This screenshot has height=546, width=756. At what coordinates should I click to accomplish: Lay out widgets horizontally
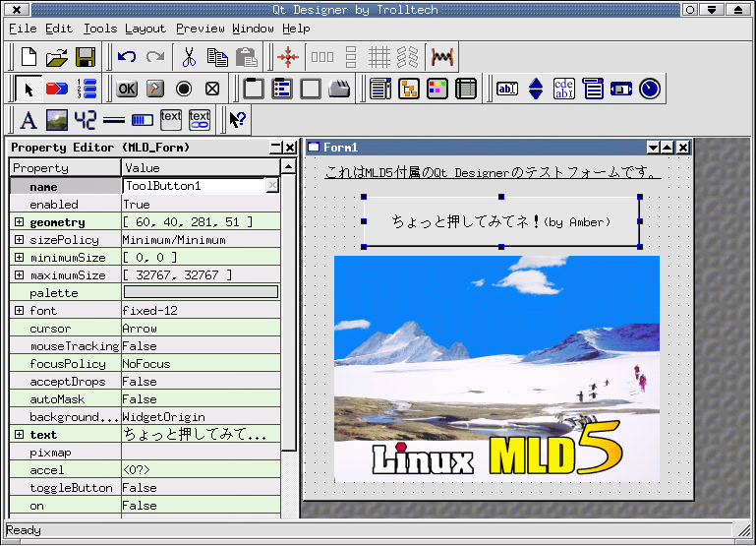[x=322, y=57]
